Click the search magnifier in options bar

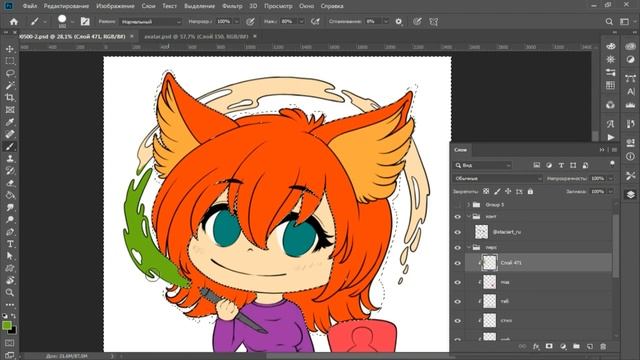click(609, 22)
